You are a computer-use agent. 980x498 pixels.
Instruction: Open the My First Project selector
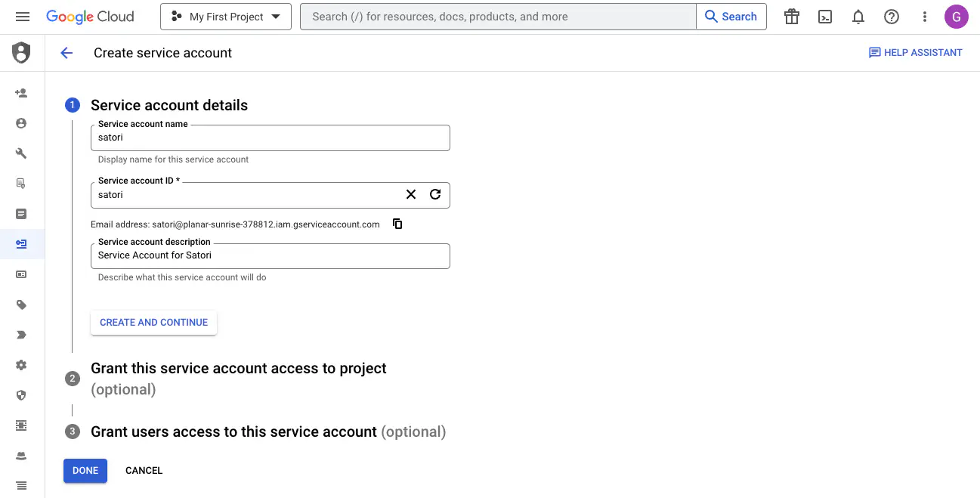[225, 16]
